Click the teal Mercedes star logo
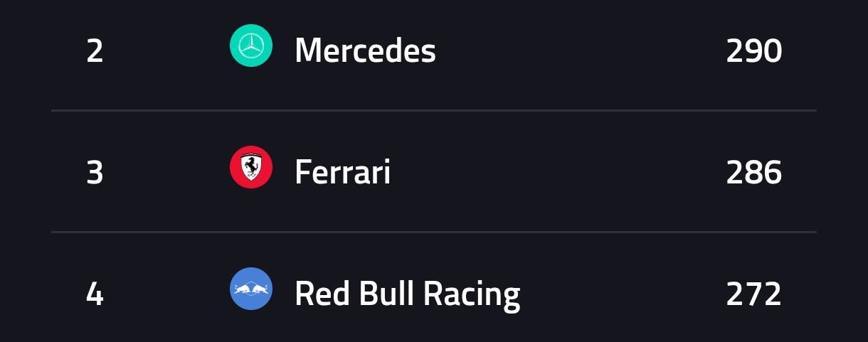The height and width of the screenshot is (342, 868). 251,46
